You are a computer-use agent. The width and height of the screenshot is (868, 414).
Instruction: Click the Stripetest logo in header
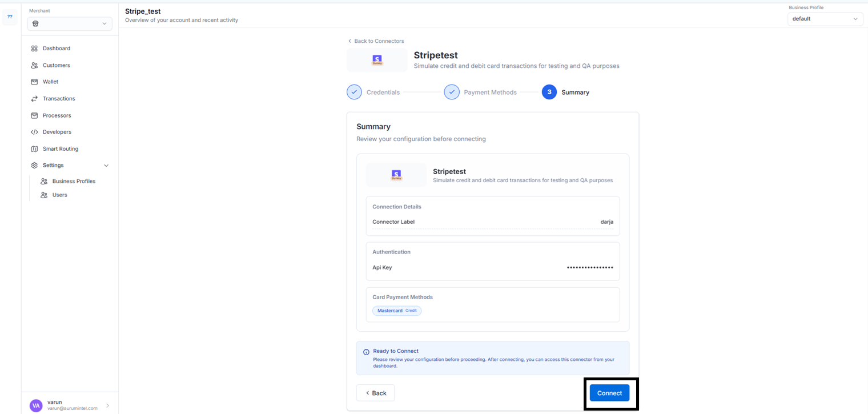pos(377,60)
